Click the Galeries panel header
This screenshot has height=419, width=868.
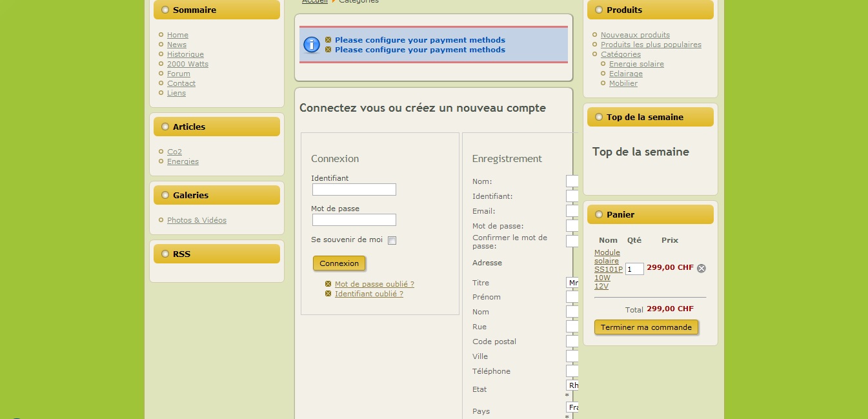(217, 195)
